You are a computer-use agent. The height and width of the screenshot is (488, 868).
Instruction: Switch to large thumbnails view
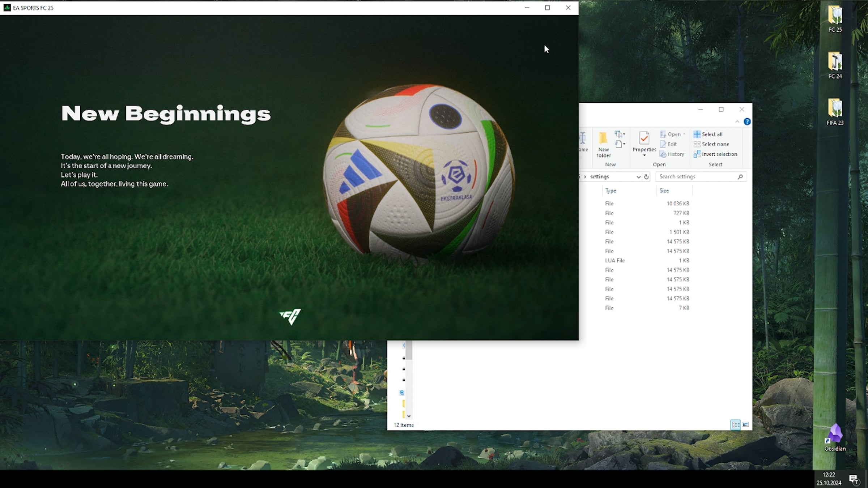[746, 424]
